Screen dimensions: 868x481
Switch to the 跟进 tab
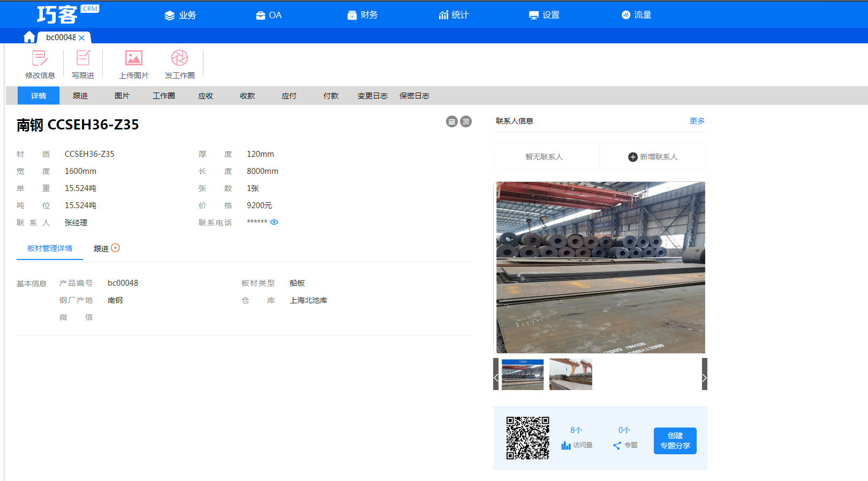coord(80,96)
